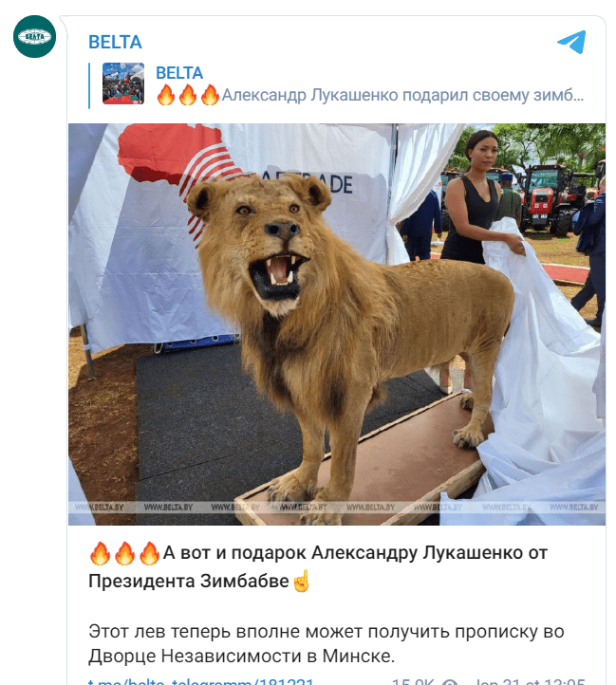This screenshot has width=616, height=685.
Task: Click the fire emojis starting the caption
Action: coord(124,553)
